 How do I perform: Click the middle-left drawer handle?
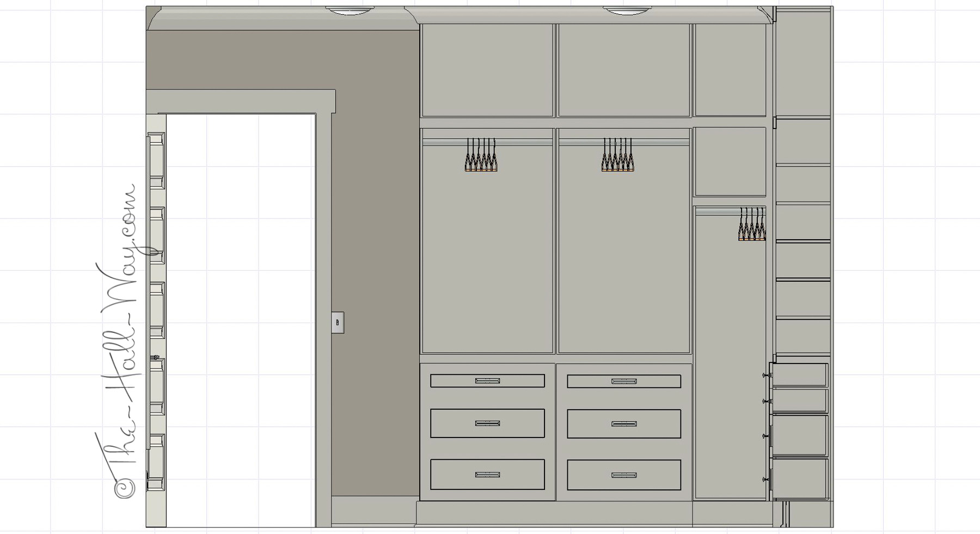pyautogui.click(x=487, y=423)
